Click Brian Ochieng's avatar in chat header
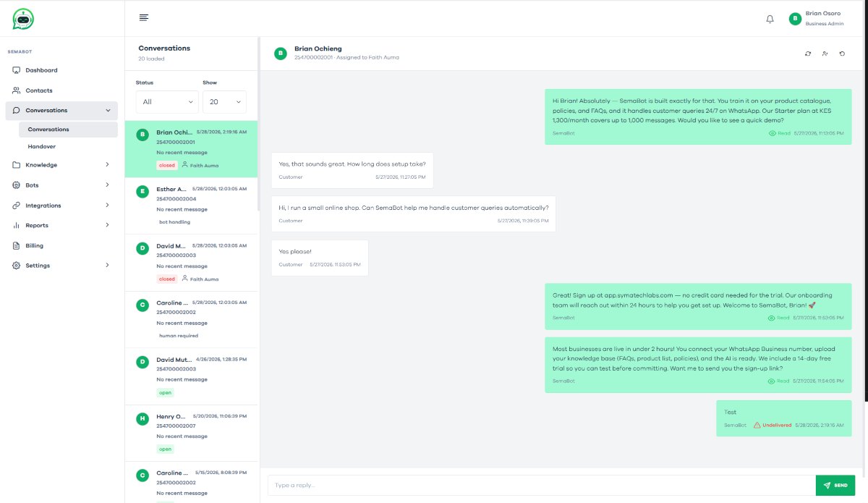 point(281,53)
